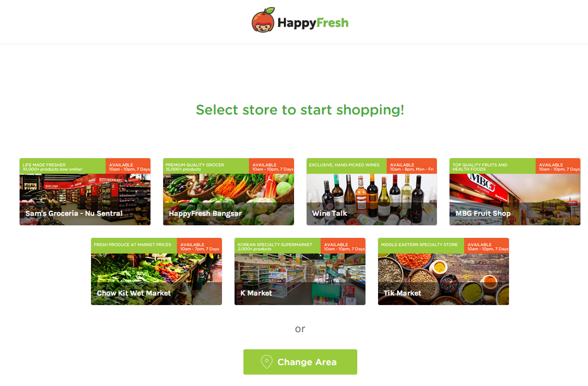Click the 'Korean Specialty Supermarket' banner
The width and height of the screenshot is (588, 386).
(x=278, y=246)
